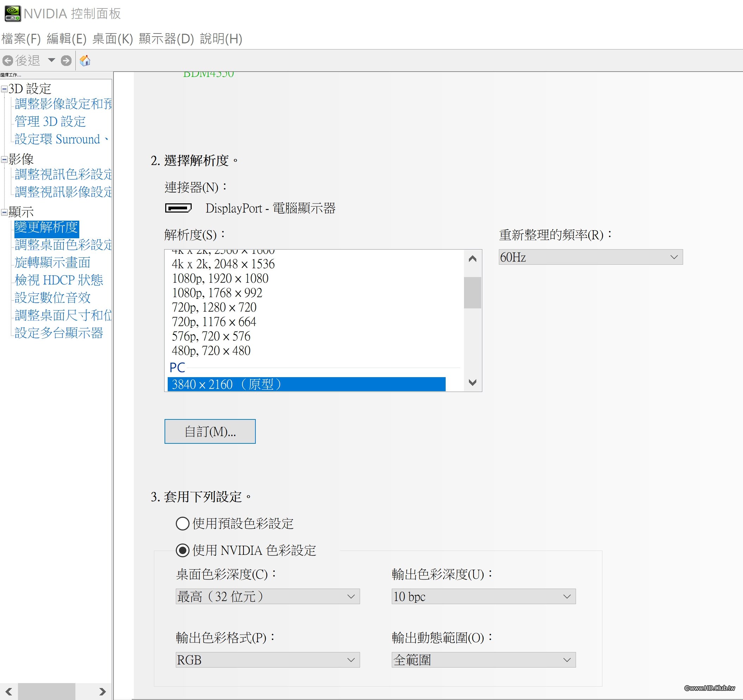Click resolution list scroll up arrow
This screenshot has width=743, height=700.
(x=472, y=259)
